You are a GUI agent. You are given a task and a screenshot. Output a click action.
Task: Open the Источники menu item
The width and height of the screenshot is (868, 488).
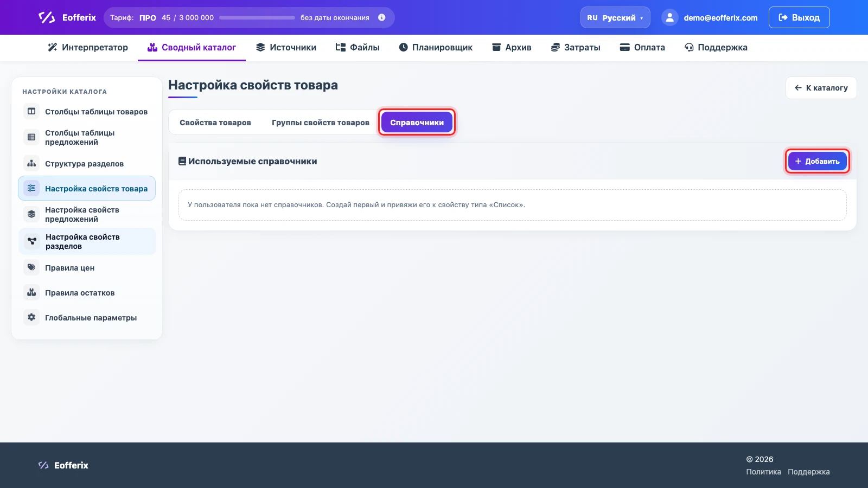[286, 47]
